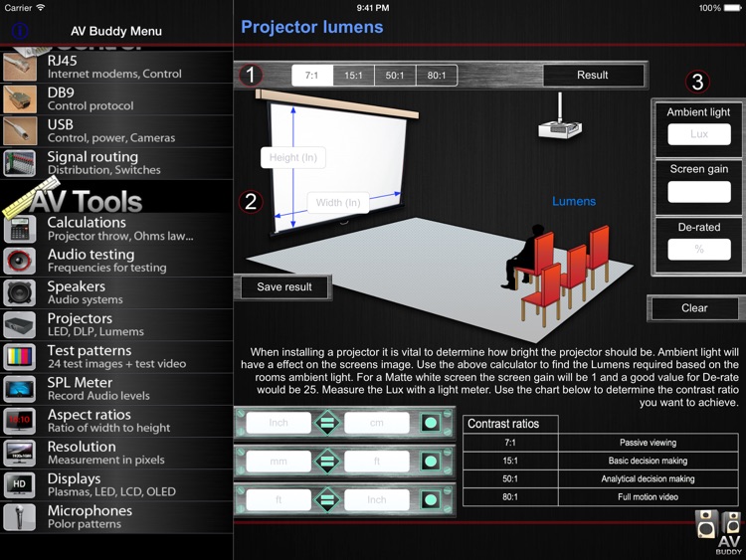Tap the Wi-Fi icon in status bar
The height and width of the screenshot is (560, 746).
(41, 8)
